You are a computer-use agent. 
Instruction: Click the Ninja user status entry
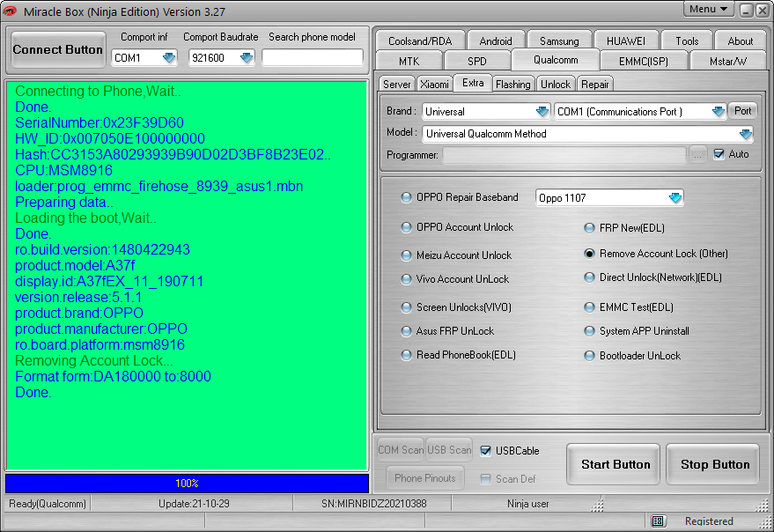coord(527,504)
